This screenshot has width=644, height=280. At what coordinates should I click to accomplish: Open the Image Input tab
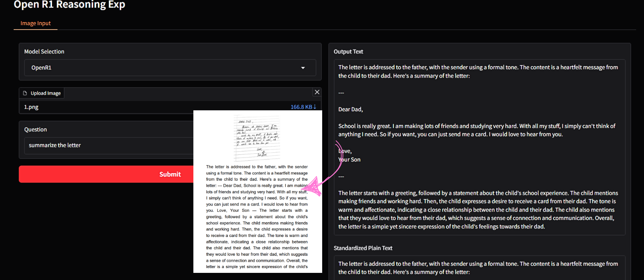click(x=35, y=23)
